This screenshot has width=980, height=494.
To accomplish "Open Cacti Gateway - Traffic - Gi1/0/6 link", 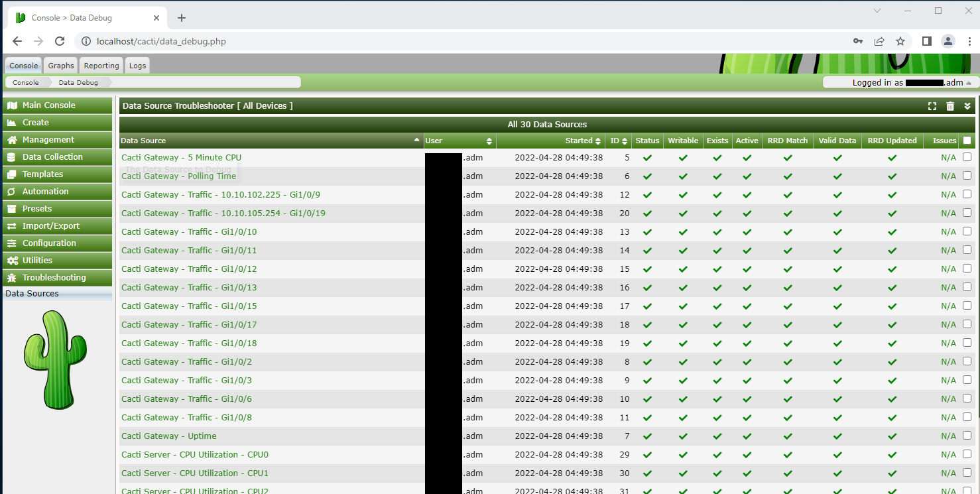I will pyautogui.click(x=186, y=399).
